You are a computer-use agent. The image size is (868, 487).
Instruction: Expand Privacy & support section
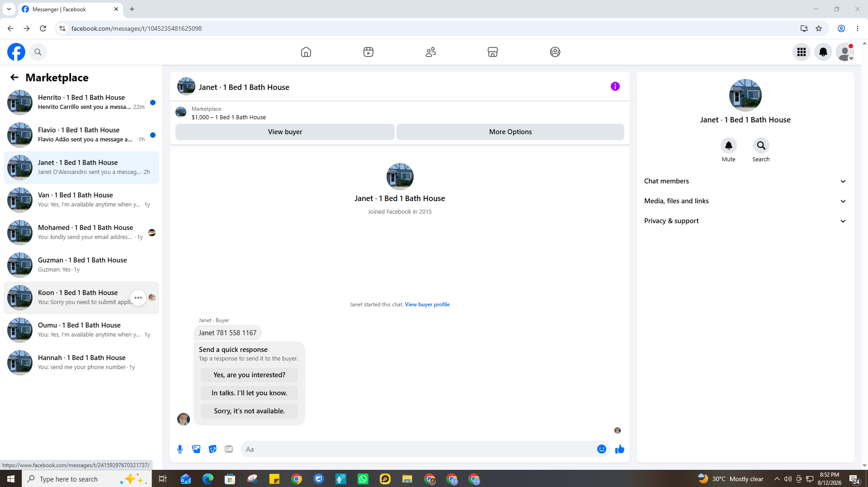tap(745, 221)
